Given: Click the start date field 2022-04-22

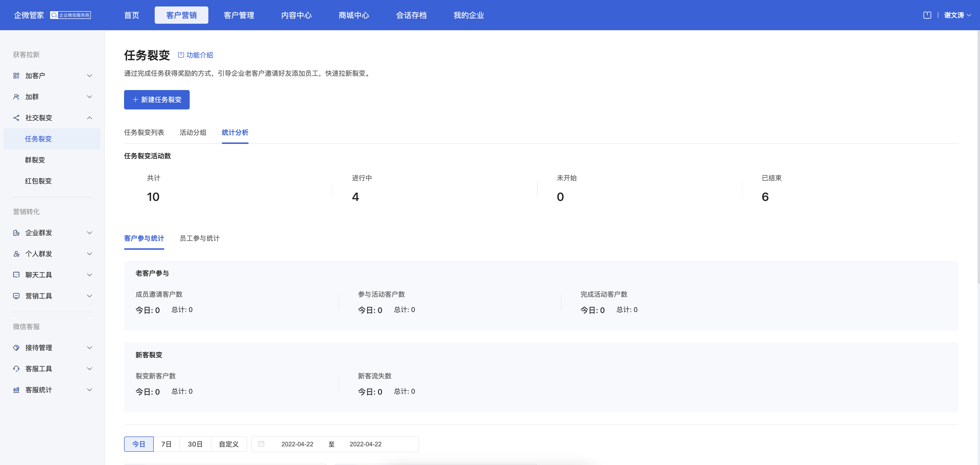Looking at the screenshot, I should coord(297,444).
